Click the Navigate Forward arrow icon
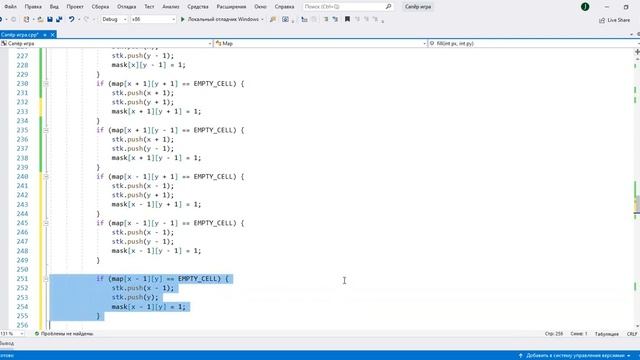 (x=13, y=19)
